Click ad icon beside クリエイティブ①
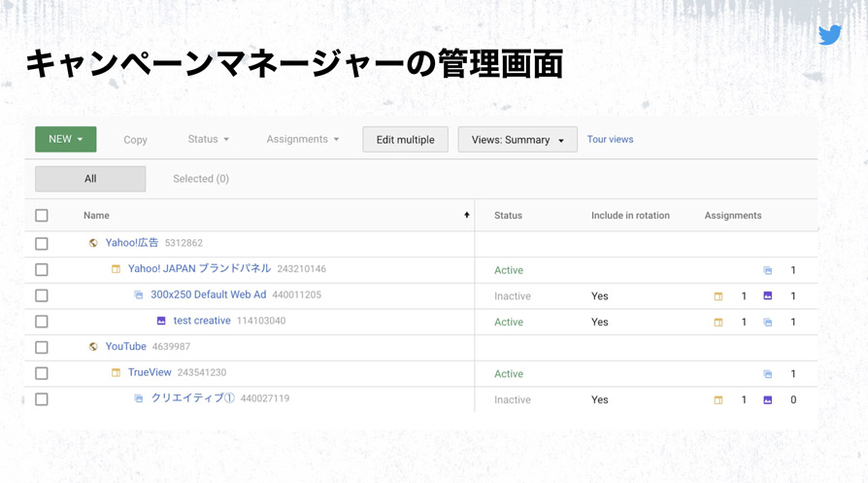This screenshot has width=868, height=483. [x=139, y=398]
